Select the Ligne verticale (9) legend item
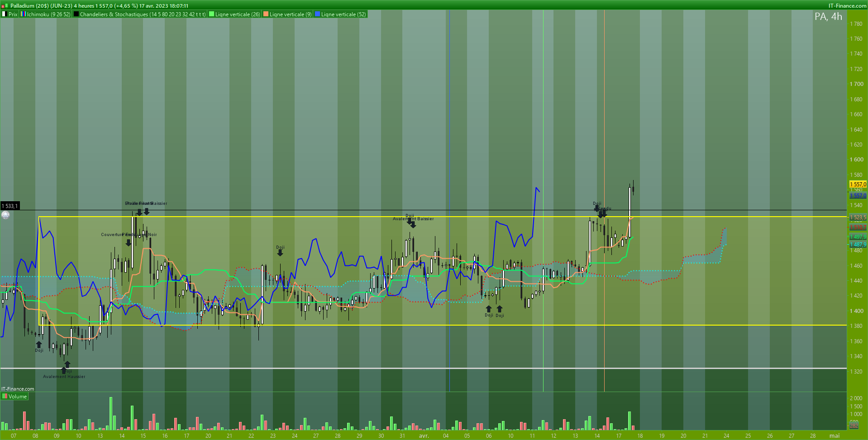This screenshot has height=440, width=868. click(x=288, y=14)
